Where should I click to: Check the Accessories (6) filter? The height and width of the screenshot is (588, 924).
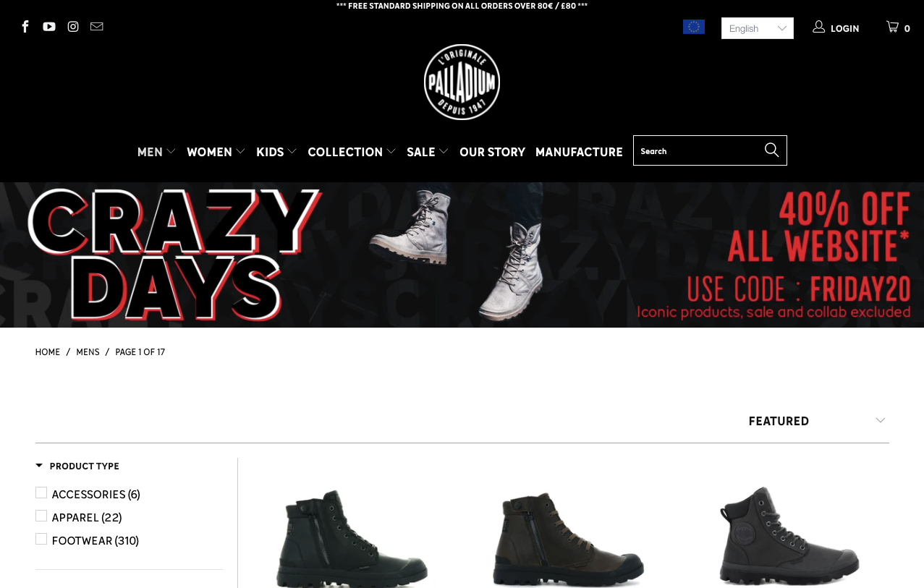tap(41, 493)
